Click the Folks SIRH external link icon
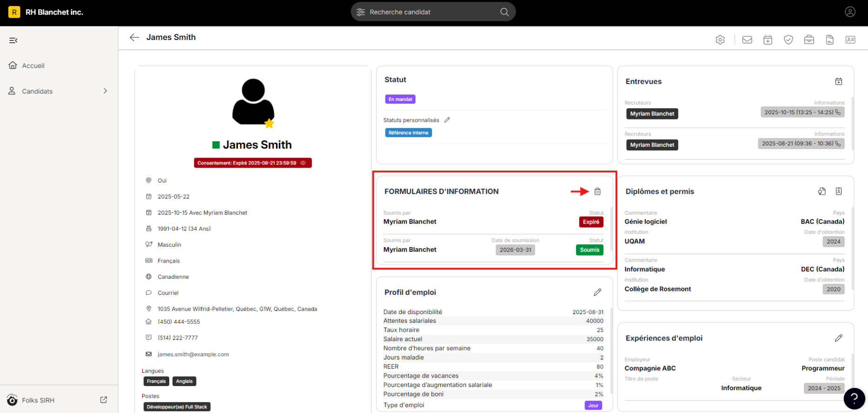This screenshot has width=868, height=413. point(104,400)
